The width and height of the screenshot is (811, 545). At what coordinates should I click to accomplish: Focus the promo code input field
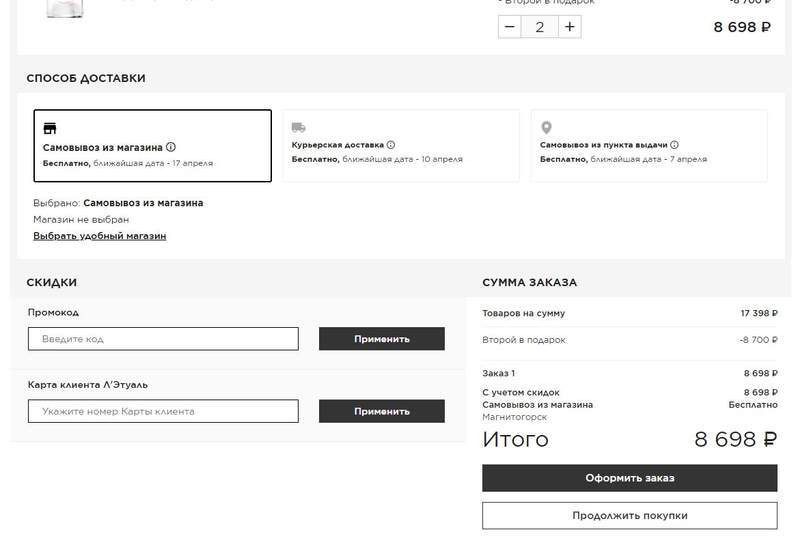click(x=163, y=339)
